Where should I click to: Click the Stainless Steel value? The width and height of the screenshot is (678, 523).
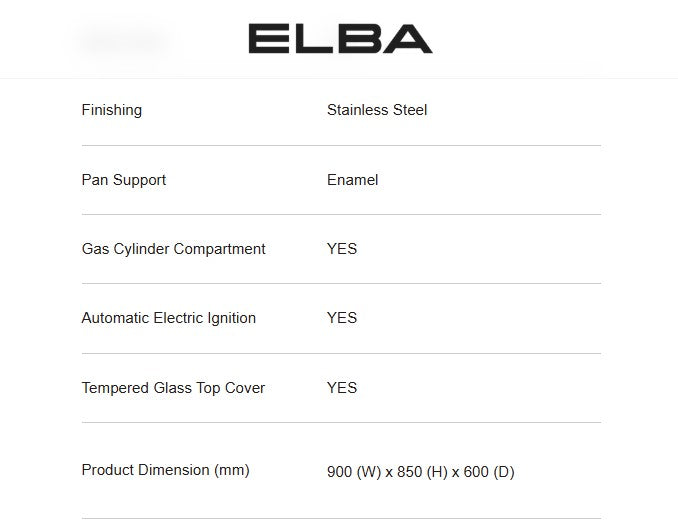(x=376, y=110)
